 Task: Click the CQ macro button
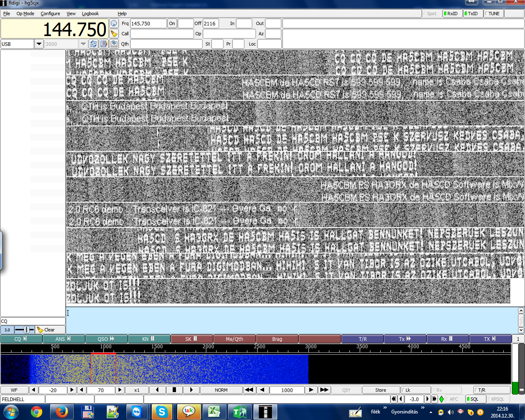tap(21, 339)
